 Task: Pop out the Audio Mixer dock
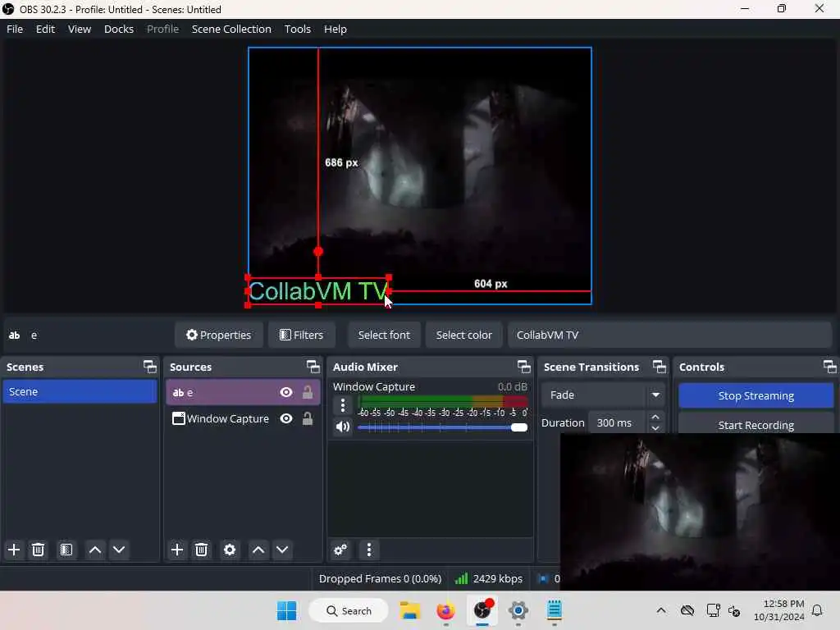click(524, 367)
